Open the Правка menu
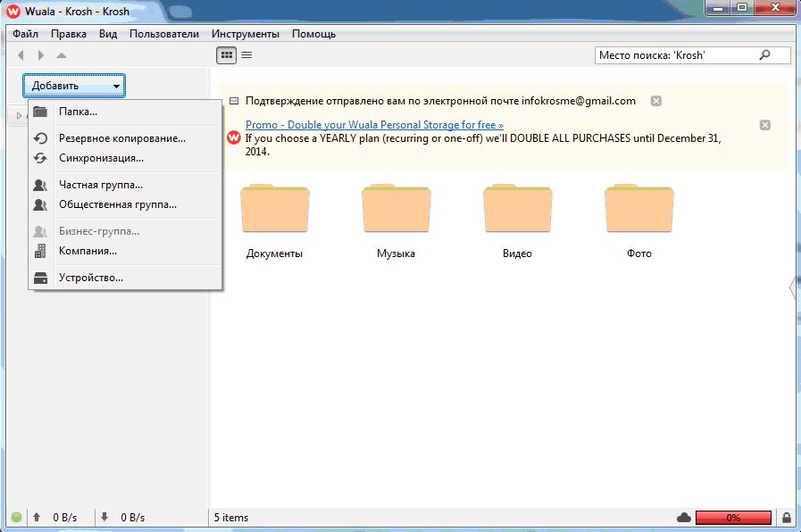The image size is (801, 532). 69,34
